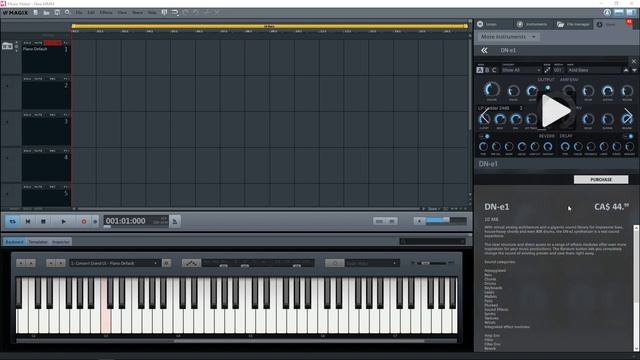640x360 pixels.
Task: Open the Show All category dropdown in DN-e1
Action: [521, 70]
